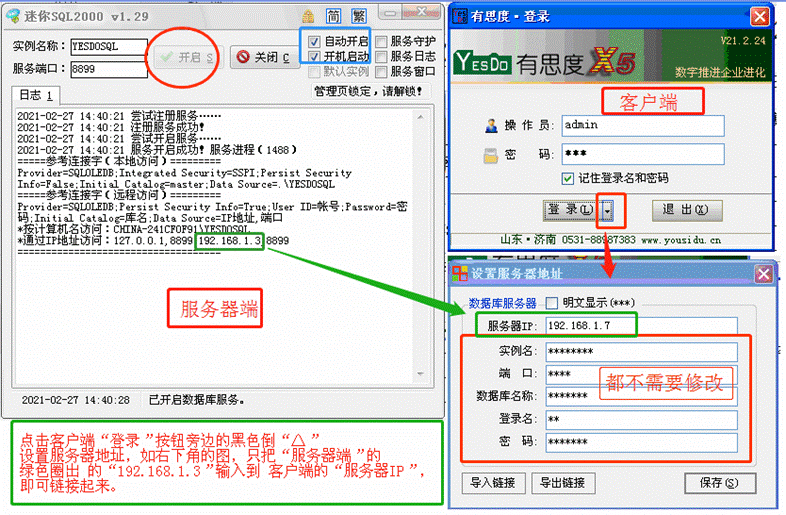This screenshot has width=786, height=515.
Task: Click www.yousidu.cn website text
Action: click(681, 240)
